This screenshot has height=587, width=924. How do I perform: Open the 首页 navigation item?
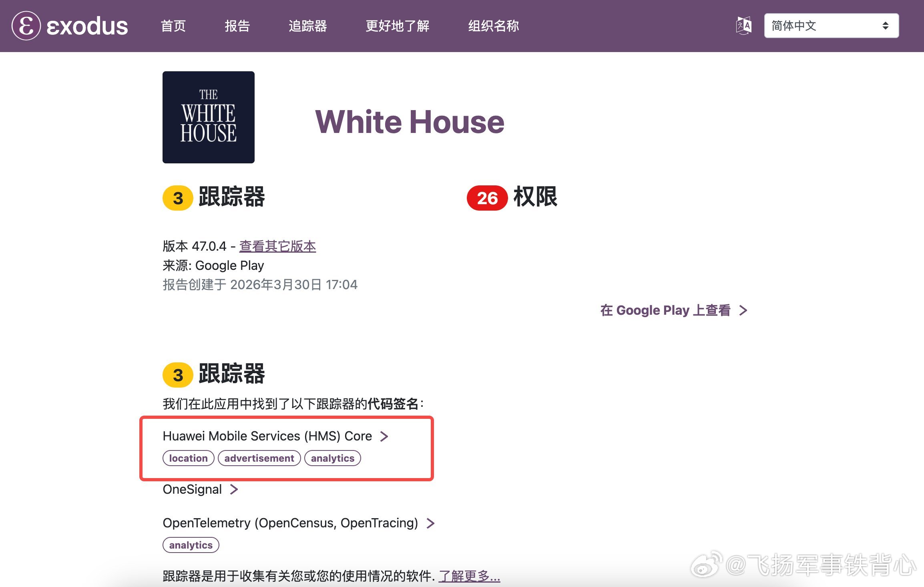point(174,26)
